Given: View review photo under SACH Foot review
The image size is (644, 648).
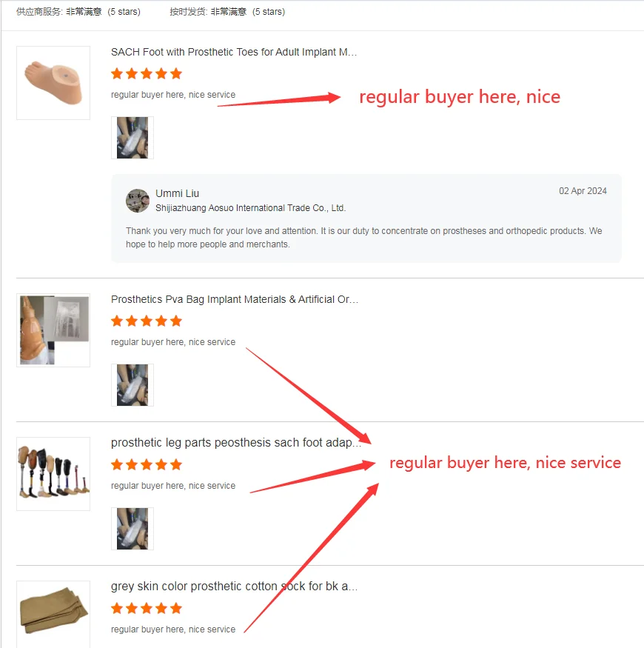Looking at the screenshot, I should coord(133,138).
